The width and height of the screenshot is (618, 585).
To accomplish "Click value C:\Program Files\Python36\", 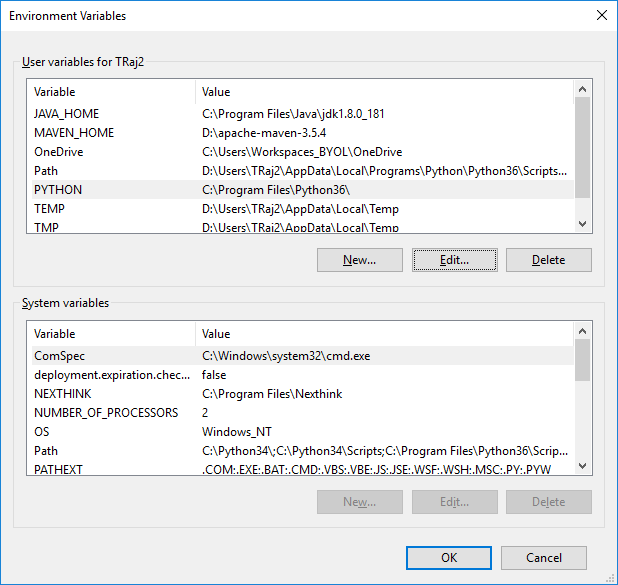I will [276, 190].
